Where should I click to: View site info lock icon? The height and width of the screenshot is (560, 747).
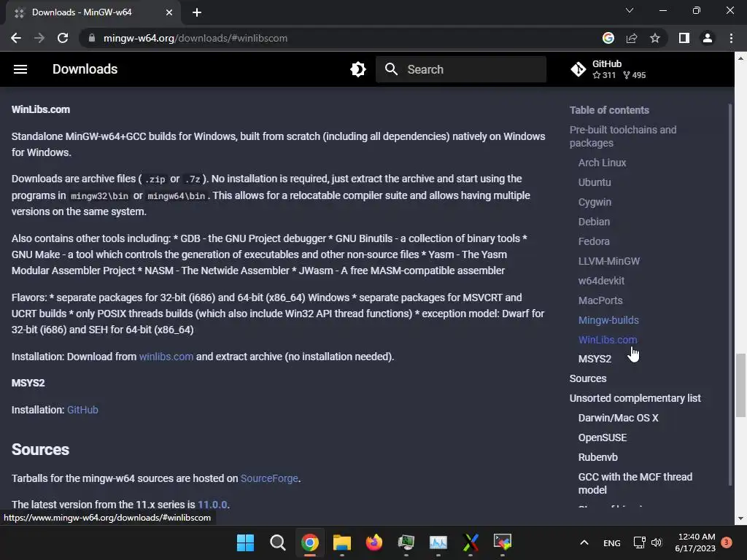coord(92,38)
